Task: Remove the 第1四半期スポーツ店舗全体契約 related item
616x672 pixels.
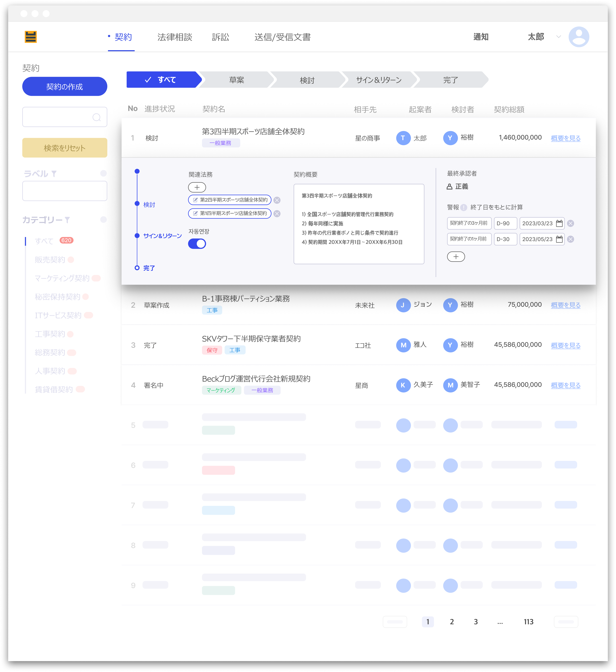Action: coord(277,214)
